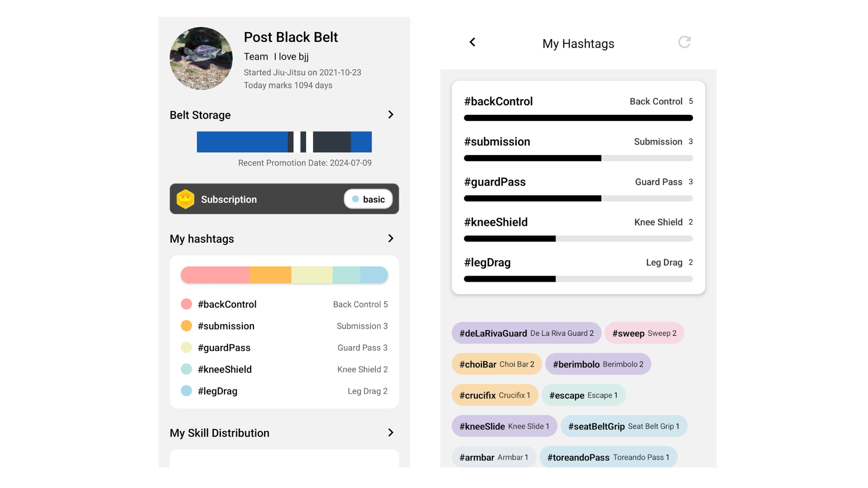Click the refresh icon in My Hashtags
The width and height of the screenshot is (868, 488).
[x=684, y=42]
